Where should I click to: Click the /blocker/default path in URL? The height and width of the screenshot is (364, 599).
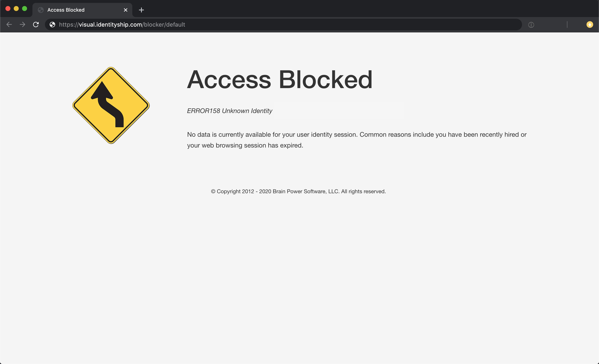[164, 25]
